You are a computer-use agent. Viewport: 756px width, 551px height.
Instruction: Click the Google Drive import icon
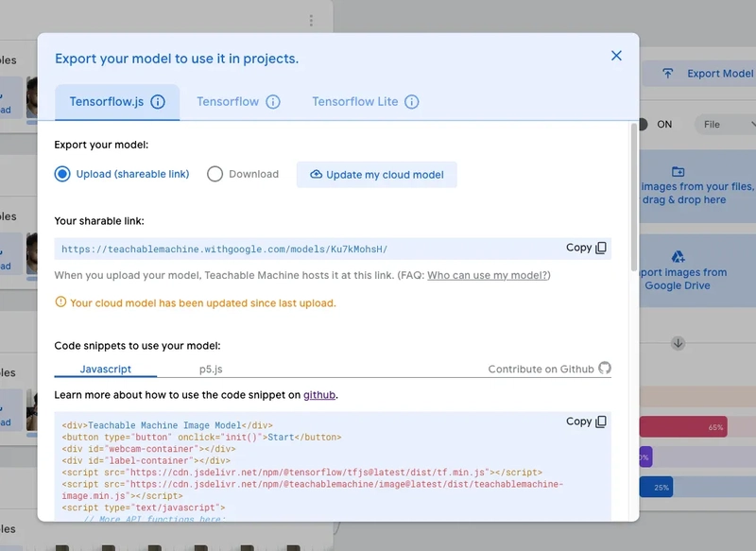[678, 257]
